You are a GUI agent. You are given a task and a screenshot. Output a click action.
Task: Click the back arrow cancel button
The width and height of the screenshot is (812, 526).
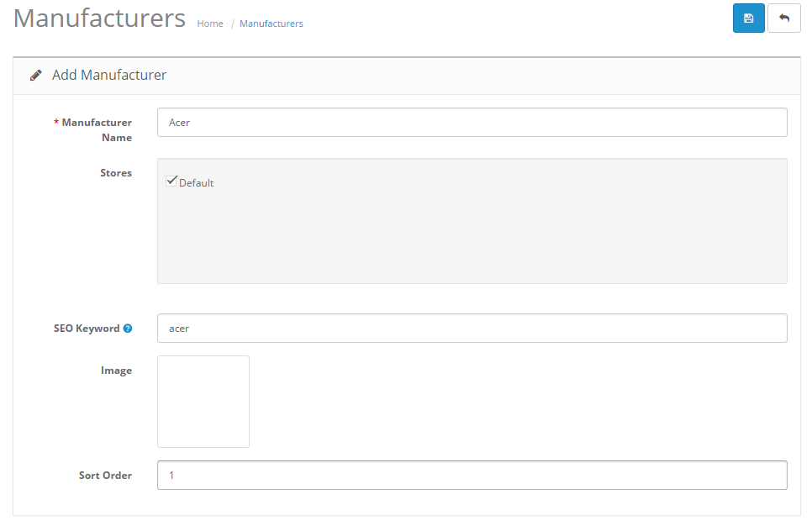pyautogui.click(x=783, y=18)
